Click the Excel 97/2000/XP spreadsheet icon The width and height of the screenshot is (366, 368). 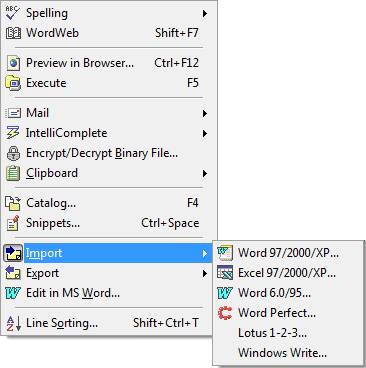225,273
